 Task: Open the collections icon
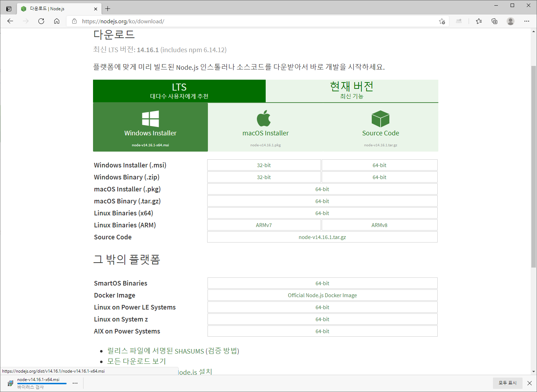click(x=494, y=21)
